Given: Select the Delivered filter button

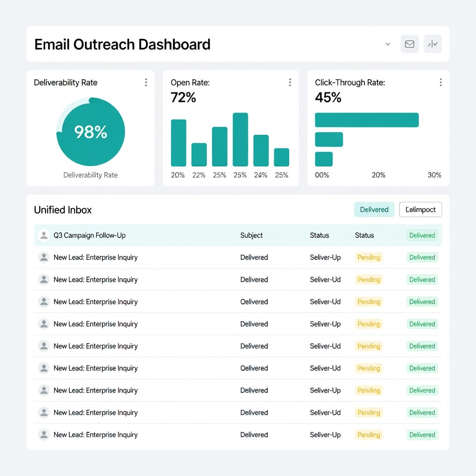Looking at the screenshot, I should point(374,210).
